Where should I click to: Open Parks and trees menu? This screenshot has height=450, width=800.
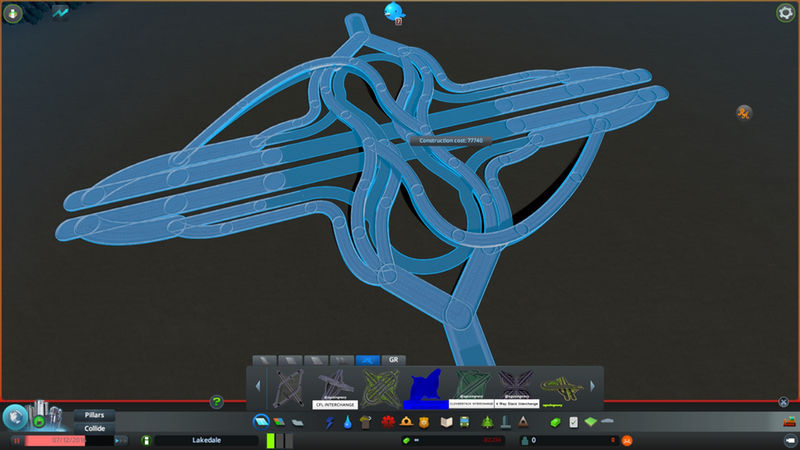pos(485,422)
